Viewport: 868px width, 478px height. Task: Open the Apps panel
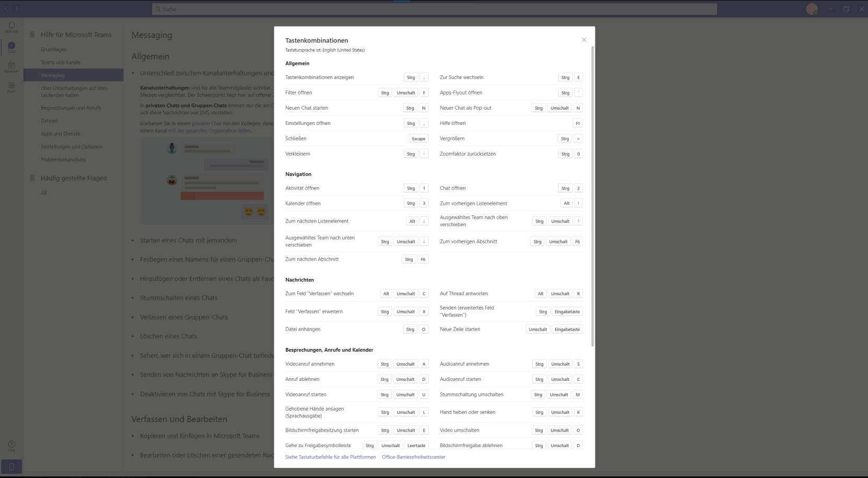tap(11, 87)
